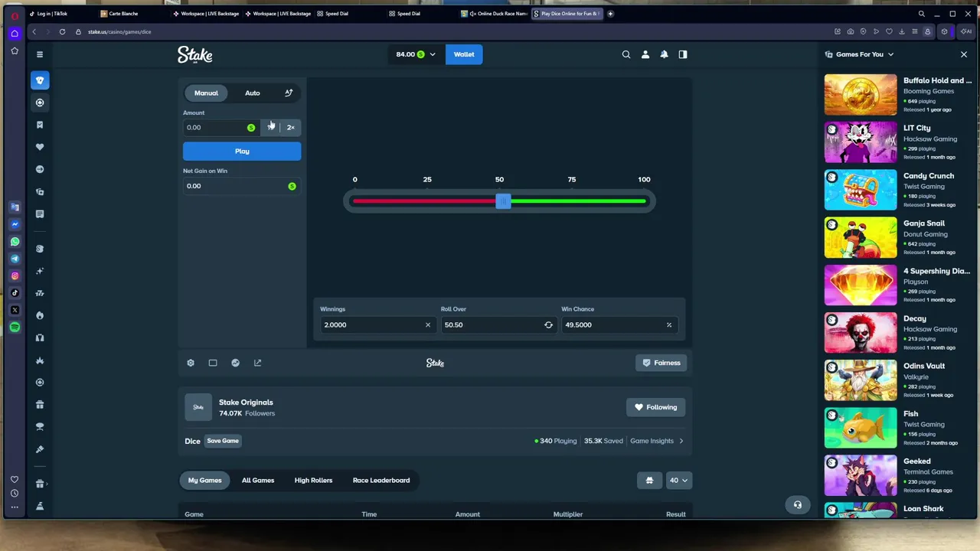Select Auto betting mode
This screenshot has width=980, height=551.
coord(253,93)
